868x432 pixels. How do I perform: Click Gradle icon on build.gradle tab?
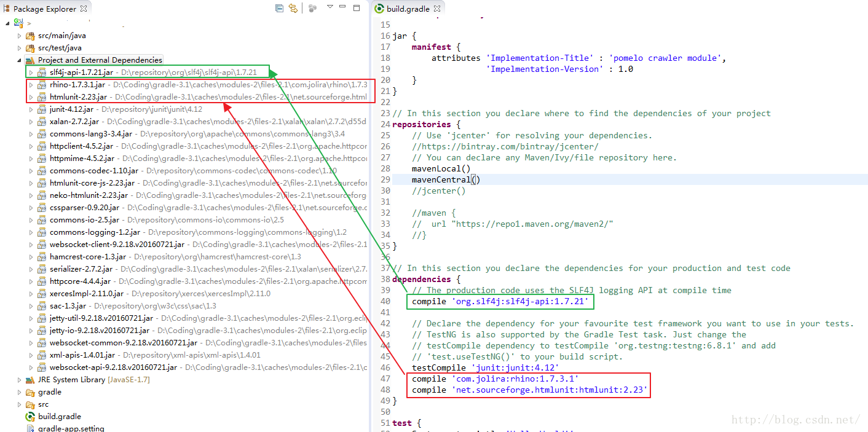380,9
